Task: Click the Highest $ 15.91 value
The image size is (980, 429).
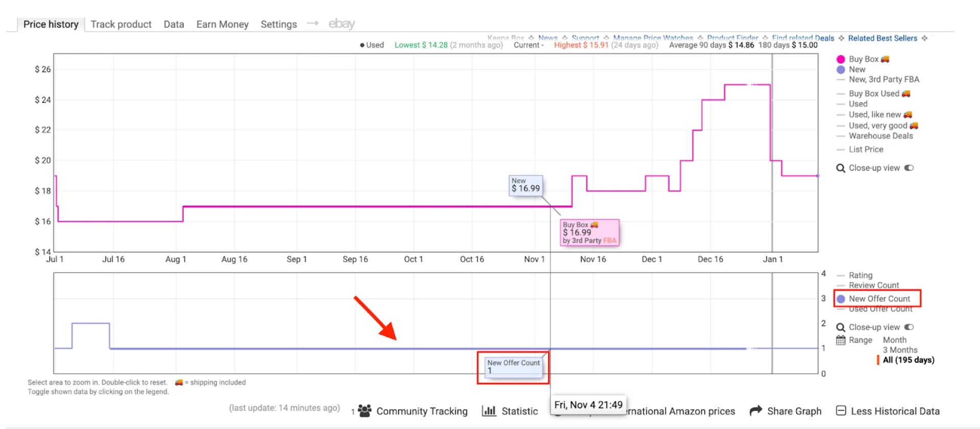Action: 581,45
